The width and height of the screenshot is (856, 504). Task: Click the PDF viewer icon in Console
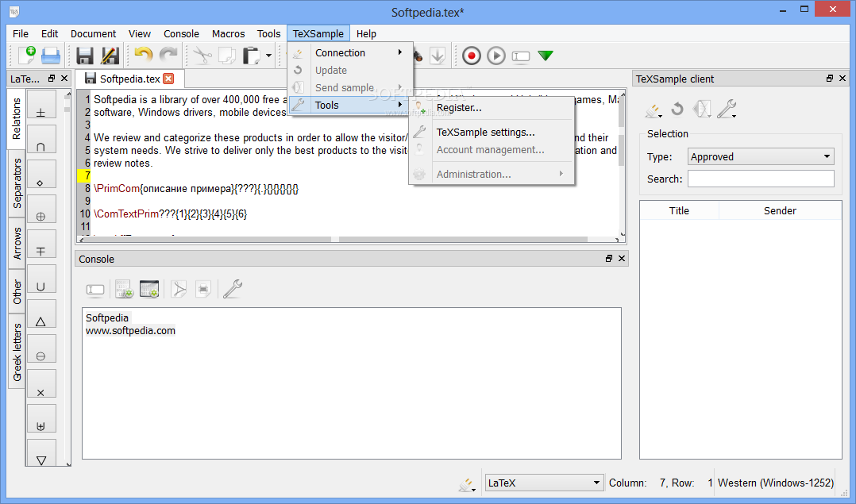[x=179, y=289]
